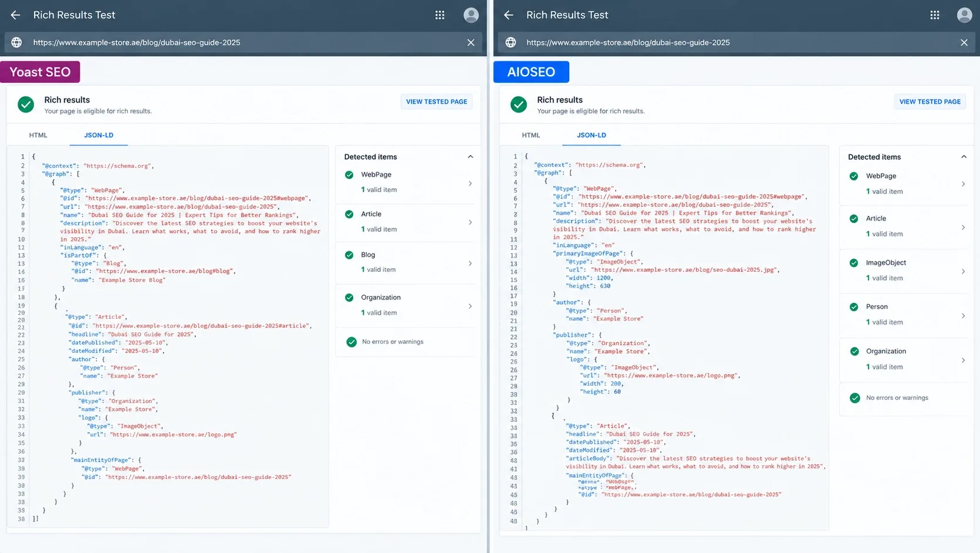Clear the URL field in the AIOSEO window
Image resolution: width=980 pixels, height=553 pixels.
click(964, 42)
